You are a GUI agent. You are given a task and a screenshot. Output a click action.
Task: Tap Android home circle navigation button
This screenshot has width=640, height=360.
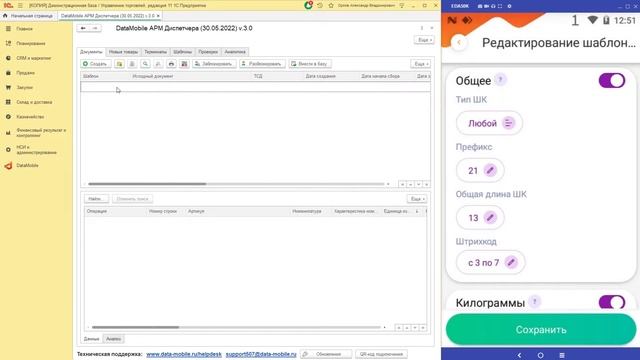tap(540, 356)
